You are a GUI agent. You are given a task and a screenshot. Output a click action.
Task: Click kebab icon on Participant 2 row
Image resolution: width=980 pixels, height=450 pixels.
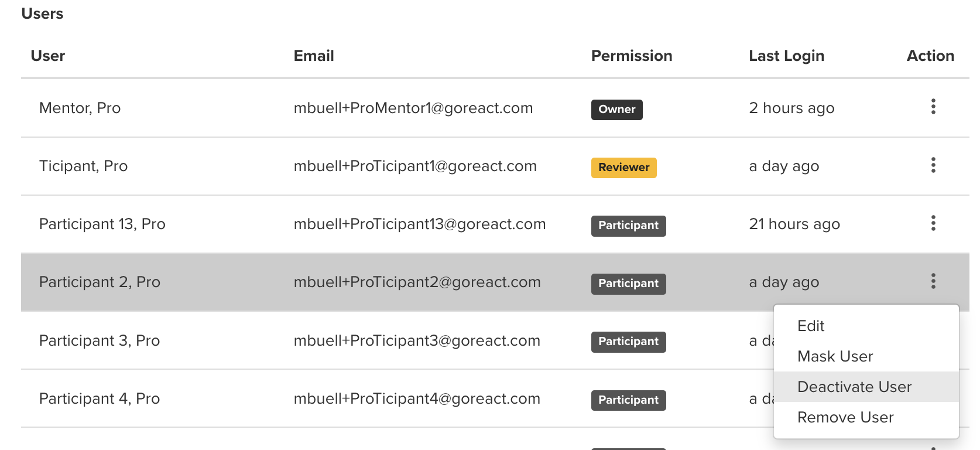coord(933,281)
